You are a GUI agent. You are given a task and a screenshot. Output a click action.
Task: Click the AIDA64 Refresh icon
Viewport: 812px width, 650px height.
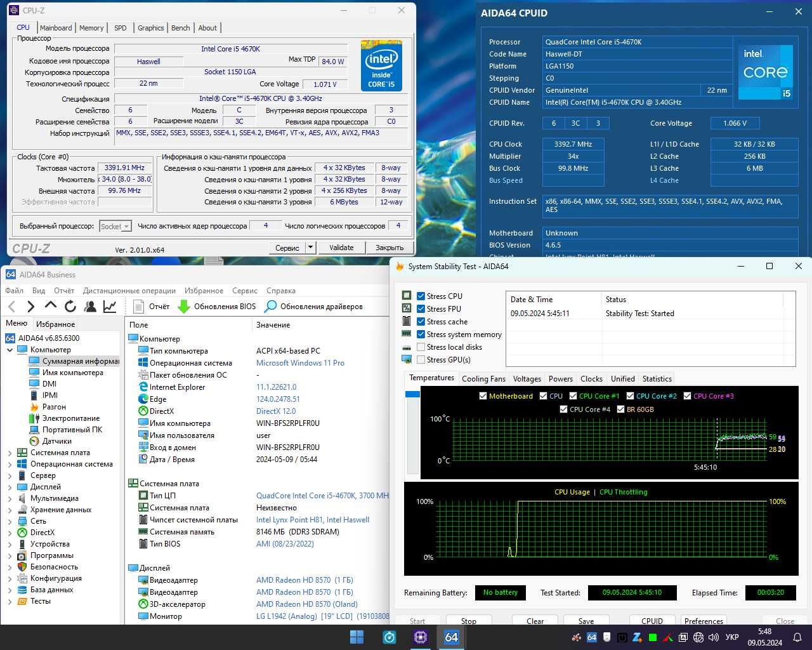click(x=70, y=307)
